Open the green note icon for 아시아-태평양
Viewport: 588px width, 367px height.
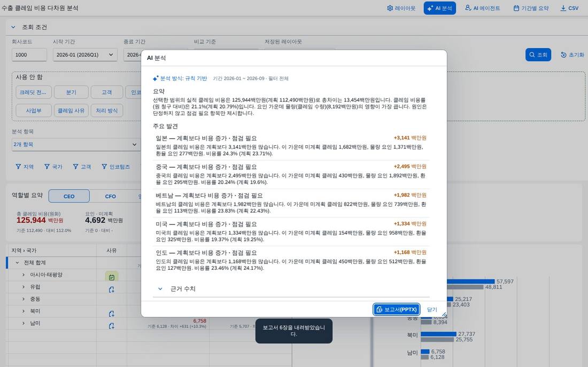click(111, 277)
